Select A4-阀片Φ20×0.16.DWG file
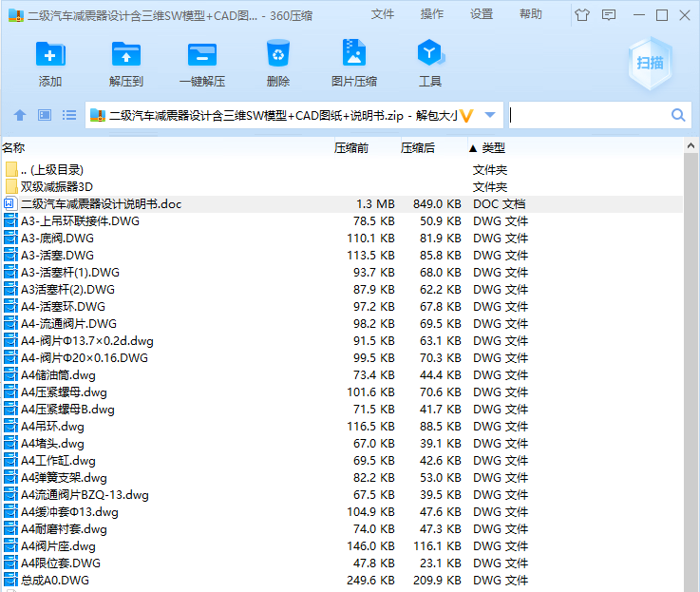700x592 pixels. 343,358
